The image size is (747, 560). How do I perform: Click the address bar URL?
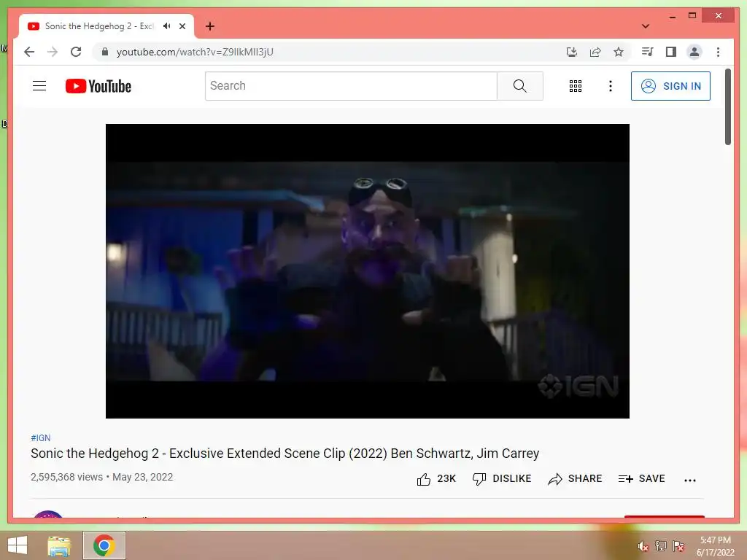195,52
